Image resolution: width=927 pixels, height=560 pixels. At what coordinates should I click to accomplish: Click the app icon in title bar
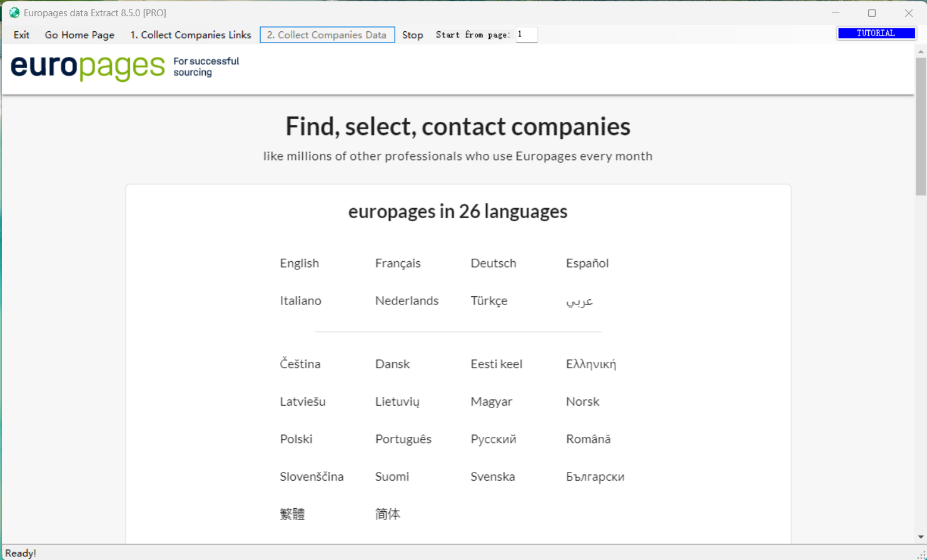coord(14,12)
